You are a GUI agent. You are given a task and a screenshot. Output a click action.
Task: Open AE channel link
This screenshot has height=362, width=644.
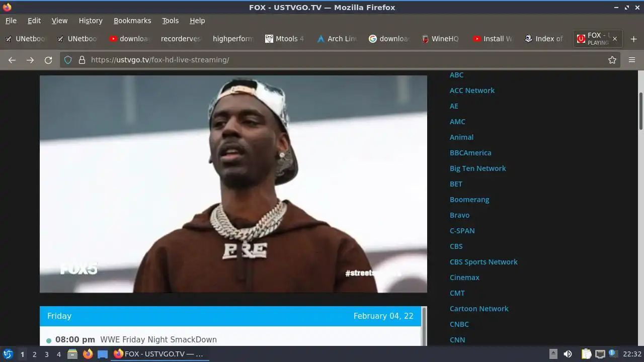[x=454, y=106]
